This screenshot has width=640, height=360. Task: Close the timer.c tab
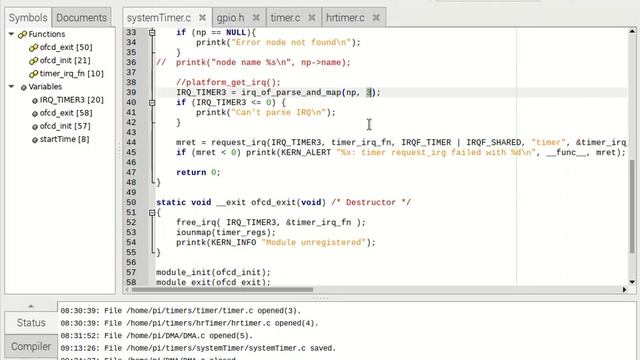311,18
